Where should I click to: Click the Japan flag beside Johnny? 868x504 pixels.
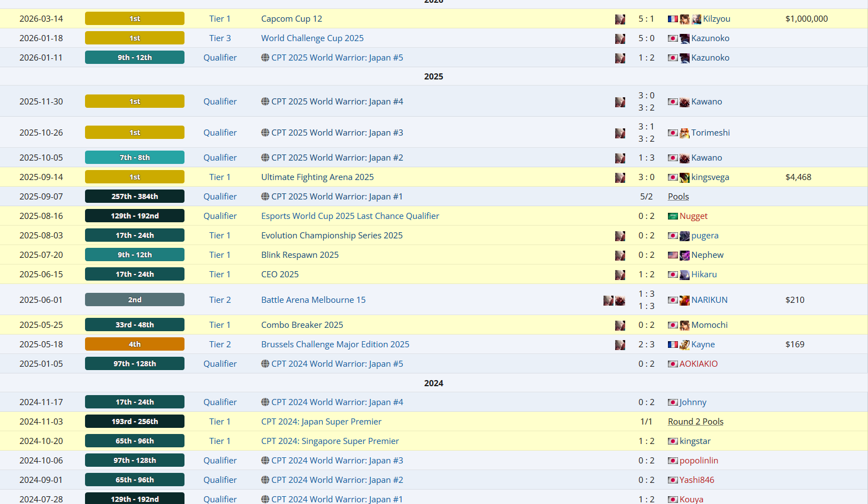pos(672,402)
